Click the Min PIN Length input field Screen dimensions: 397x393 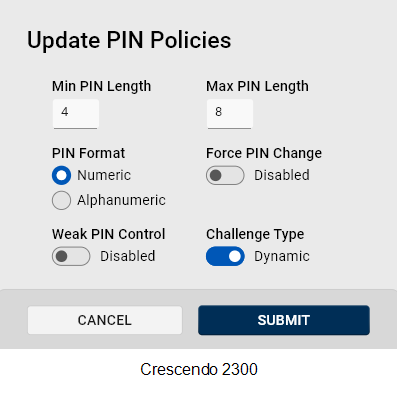tap(76, 114)
